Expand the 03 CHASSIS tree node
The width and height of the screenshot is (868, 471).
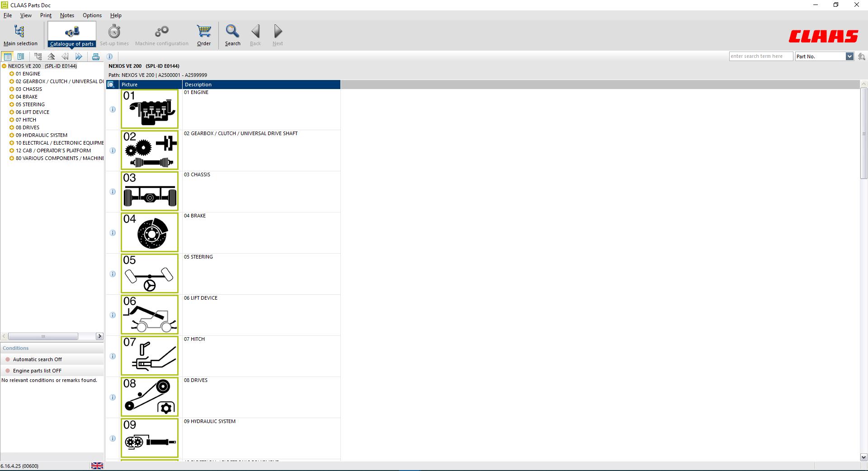click(x=12, y=89)
